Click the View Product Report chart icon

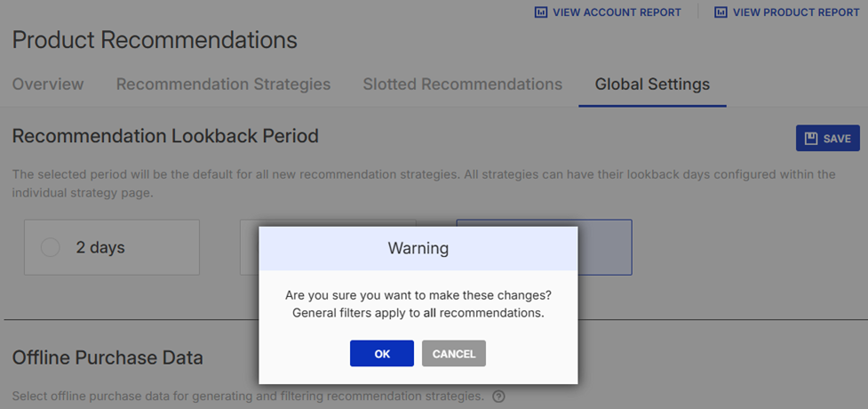[721, 12]
